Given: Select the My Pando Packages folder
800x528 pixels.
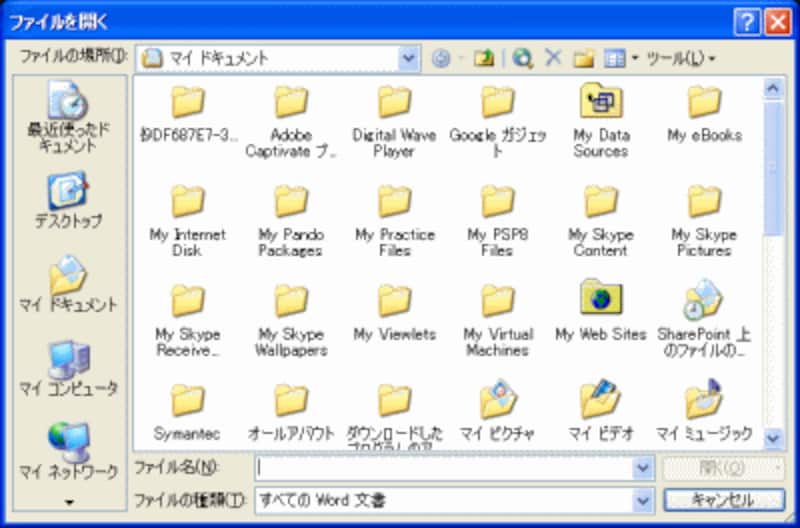Looking at the screenshot, I should (x=291, y=221).
